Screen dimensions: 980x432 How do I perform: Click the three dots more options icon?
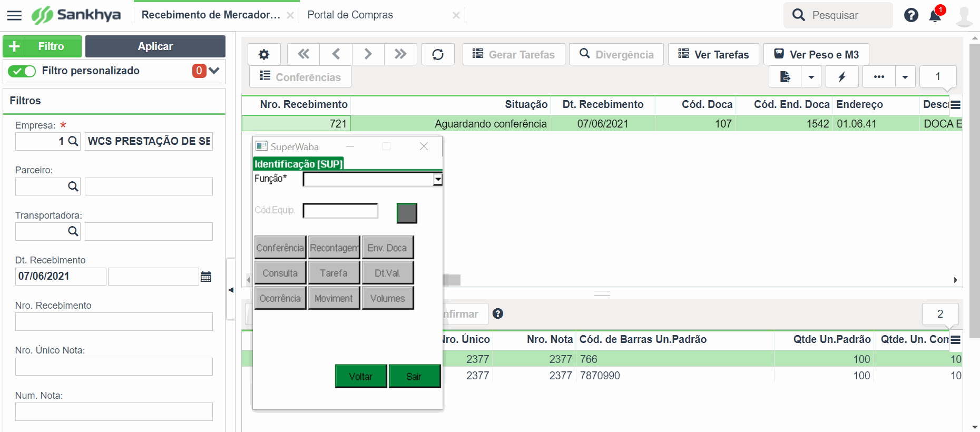879,77
